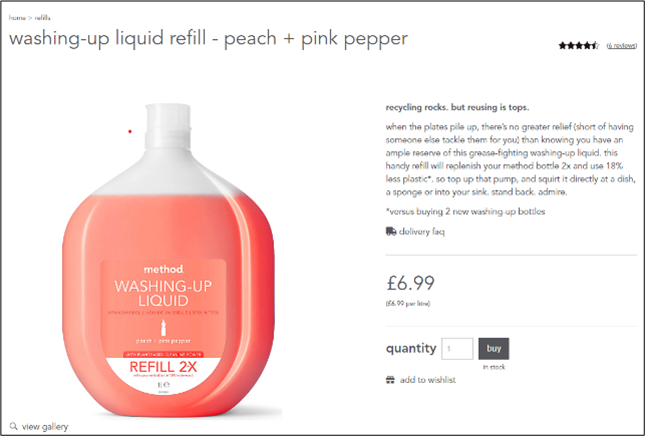Click the buy button
The width and height of the screenshot is (645, 436).
coord(494,349)
